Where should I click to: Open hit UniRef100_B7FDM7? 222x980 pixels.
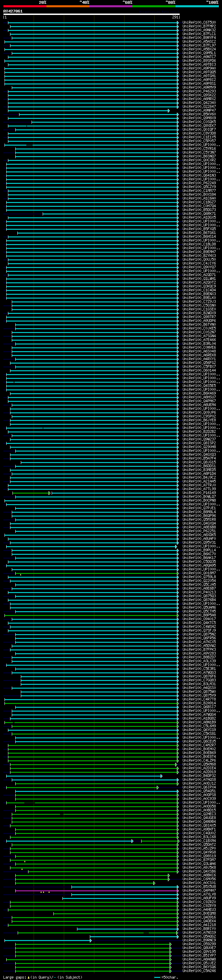[199, 860]
